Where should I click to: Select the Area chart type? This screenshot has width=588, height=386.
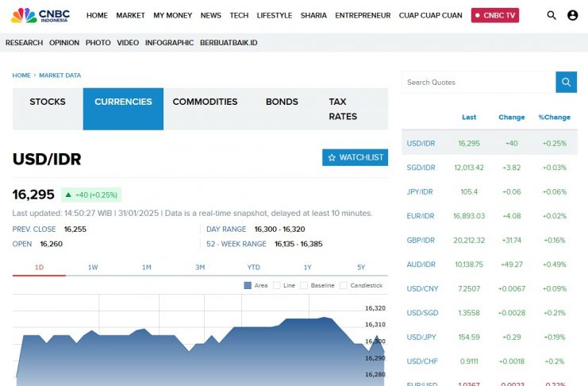248,285
